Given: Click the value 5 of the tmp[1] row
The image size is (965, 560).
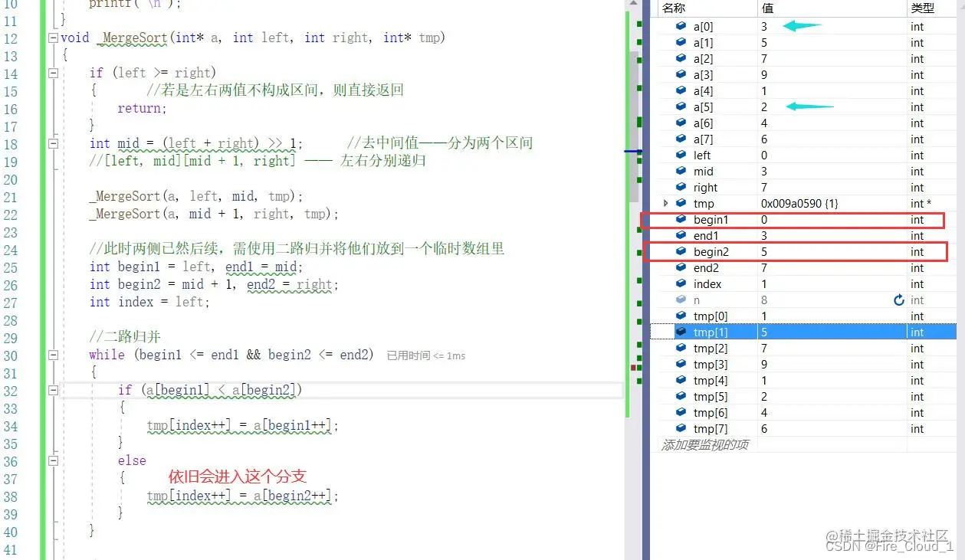Looking at the screenshot, I should tap(764, 332).
